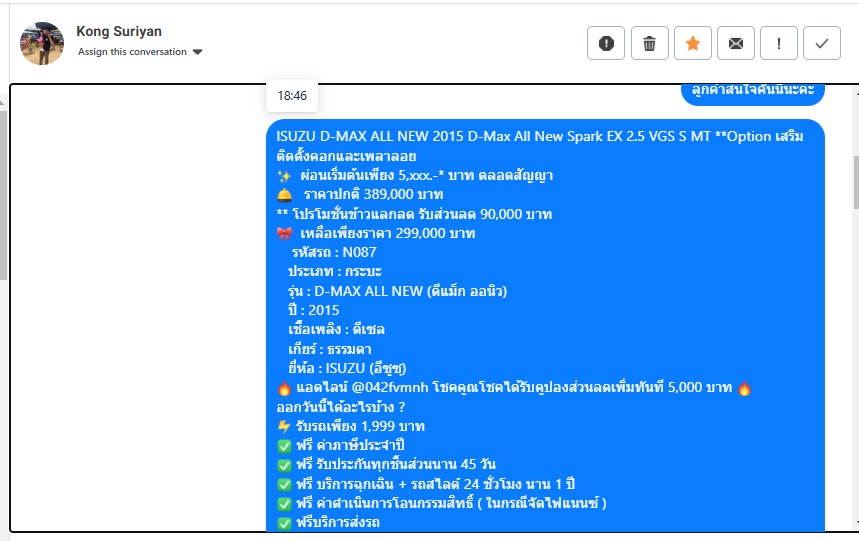This screenshot has height=541, width=859.
Task: Mark as unread using envelope icon
Action: (736, 43)
